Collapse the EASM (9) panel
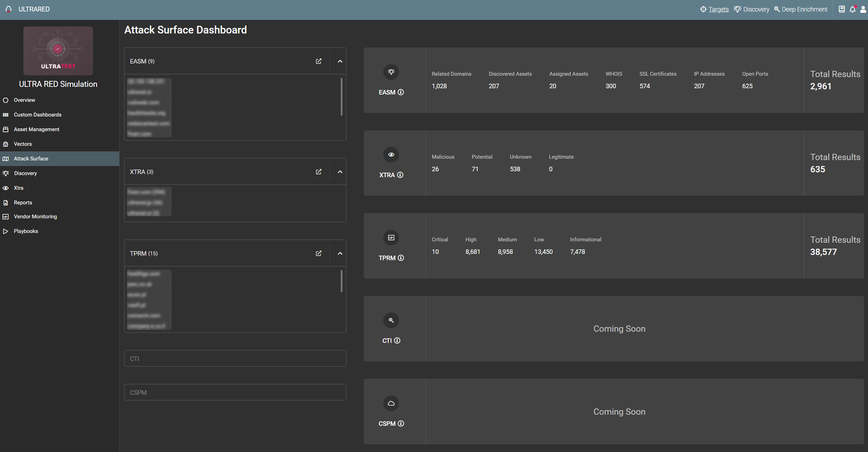The image size is (868, 452). coord(340,61)
